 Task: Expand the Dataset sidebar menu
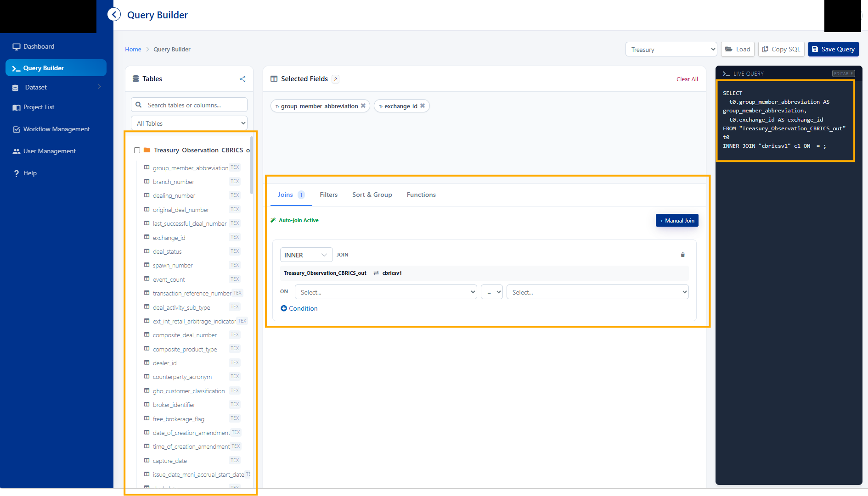(56, 87)
